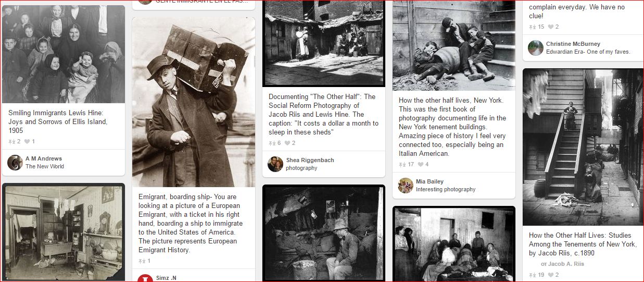
Task: Click Simz .N red avatar icon
Action: pos(145,279)
